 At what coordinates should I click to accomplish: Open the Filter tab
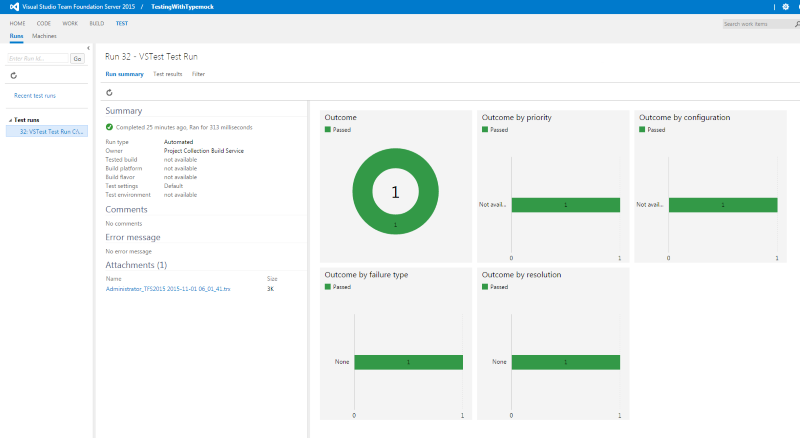pyautogui.click(x=198, y=74)
